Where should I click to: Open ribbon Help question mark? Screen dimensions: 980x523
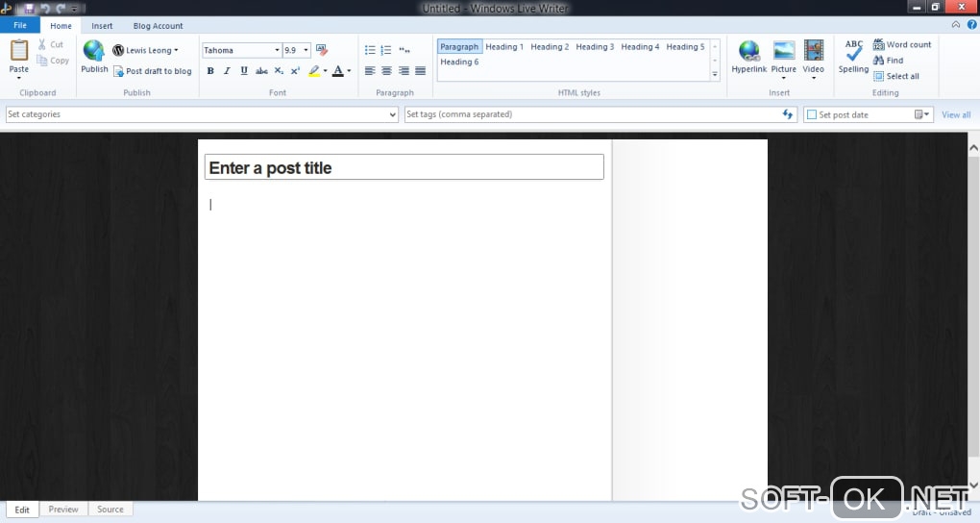tap(972, 25)
